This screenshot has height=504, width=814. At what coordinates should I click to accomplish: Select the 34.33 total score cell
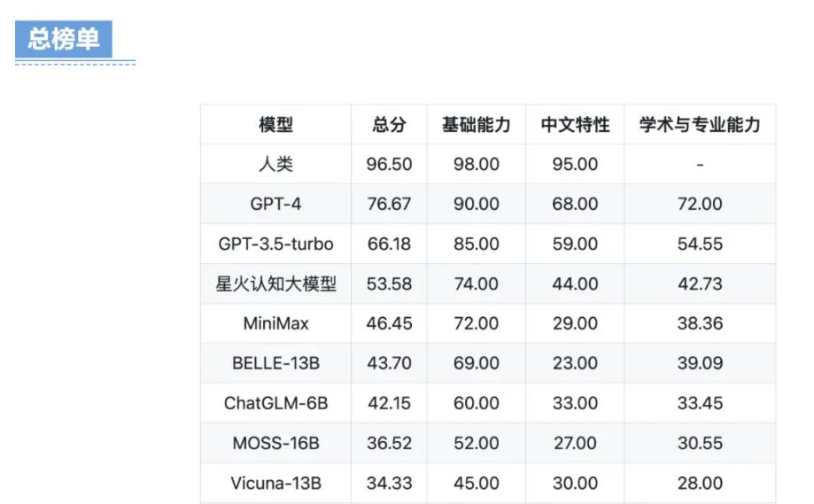389,483
